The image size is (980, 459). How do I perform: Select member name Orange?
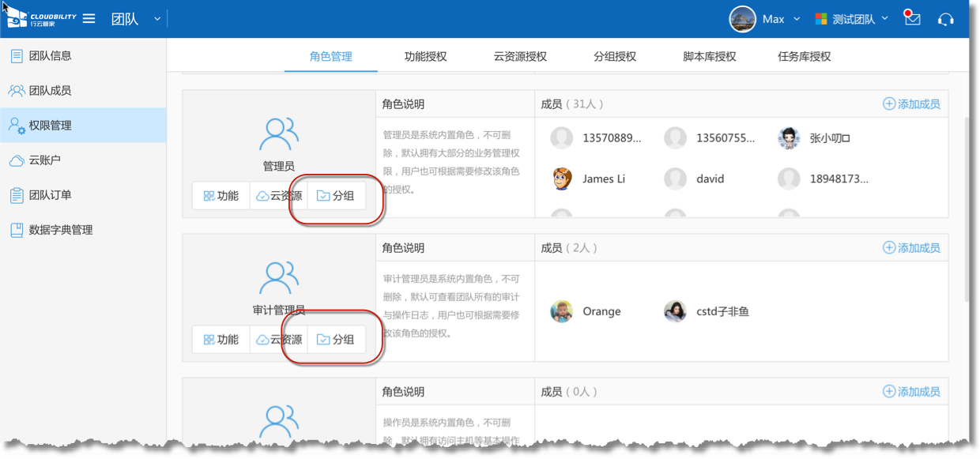pyautogui.click(x=601, y=311)
